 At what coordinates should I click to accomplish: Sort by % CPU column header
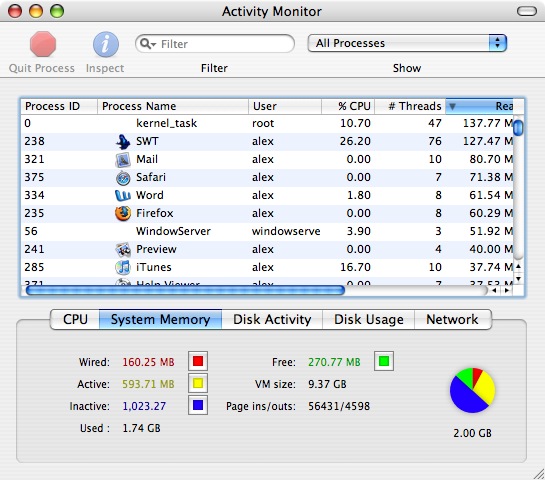[348, 106]
